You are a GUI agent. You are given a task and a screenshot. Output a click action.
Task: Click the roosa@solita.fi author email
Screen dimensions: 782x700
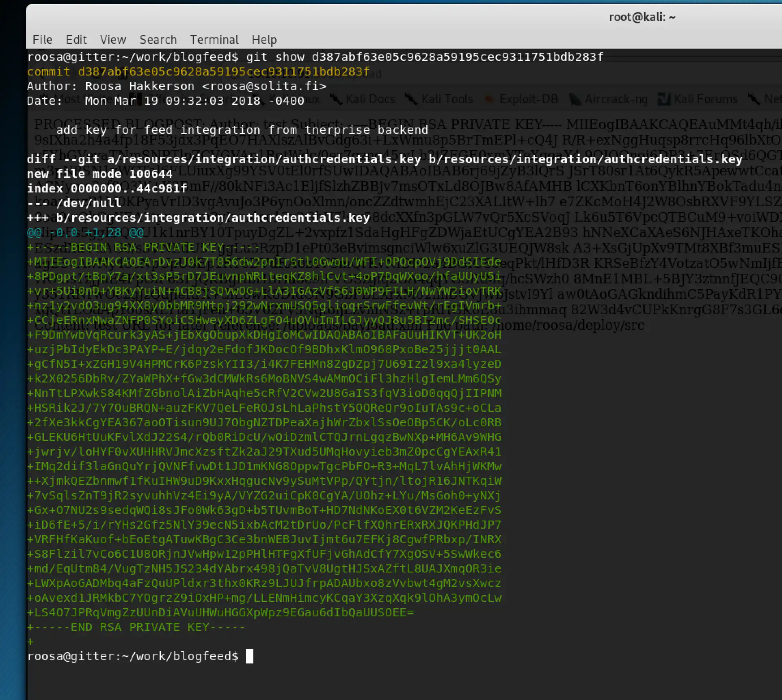click(x=264, y=86)
